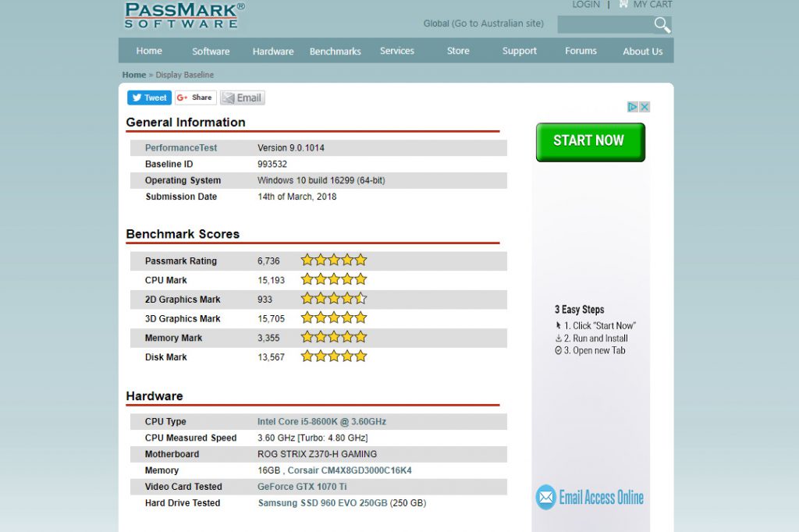This screenshot has width=799, height=532.
Task: Click the PassMark Software logo
Action: 184,15
